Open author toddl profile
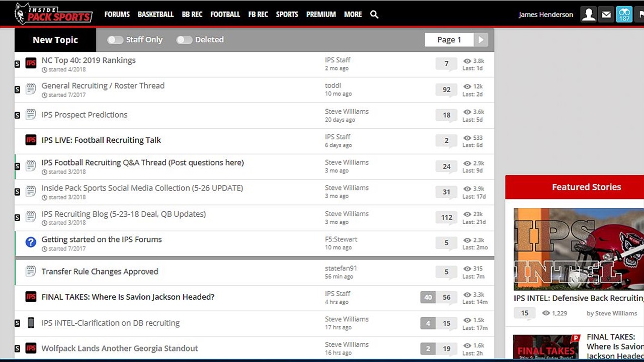Image resolution: width=644 pixels, height=362 pixels. (333, 85)
